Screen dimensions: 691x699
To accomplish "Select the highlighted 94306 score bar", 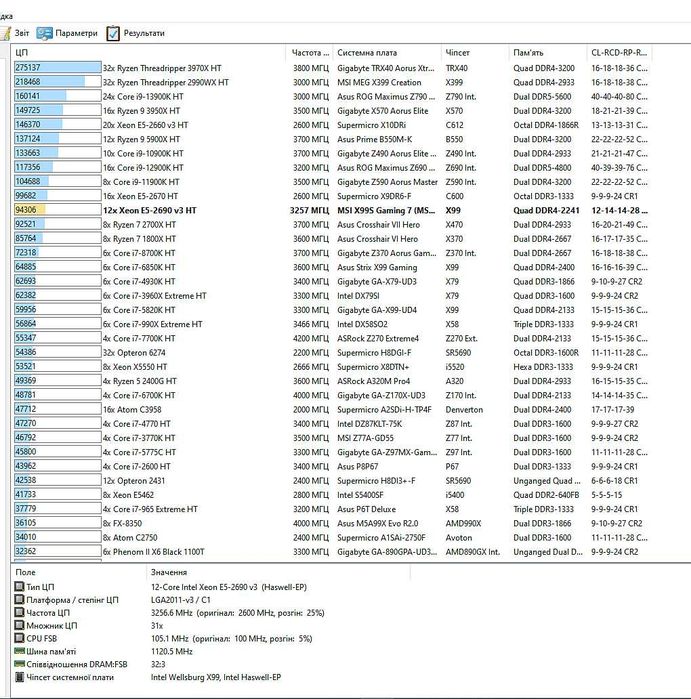I will (58, 210).
